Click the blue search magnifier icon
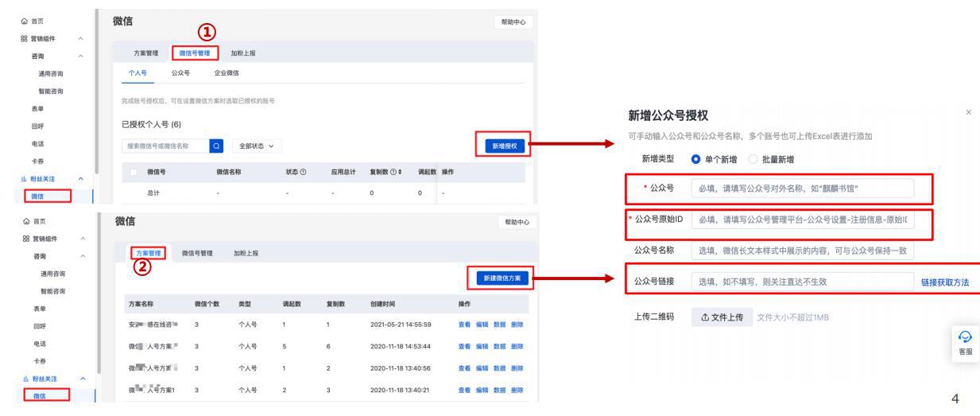 point(215,146)
